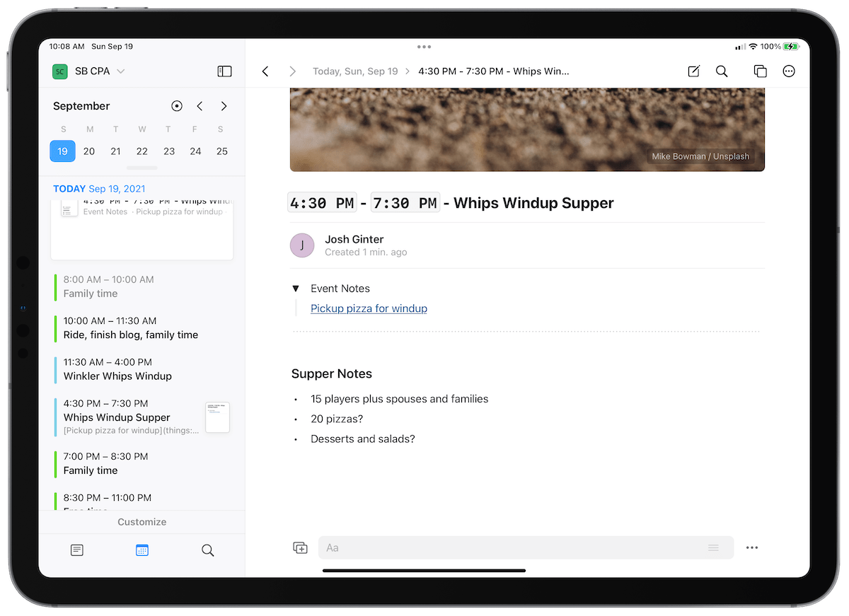Check the Wi-Fi status icon
849x616 pixels.
click(x=753, y=47)
